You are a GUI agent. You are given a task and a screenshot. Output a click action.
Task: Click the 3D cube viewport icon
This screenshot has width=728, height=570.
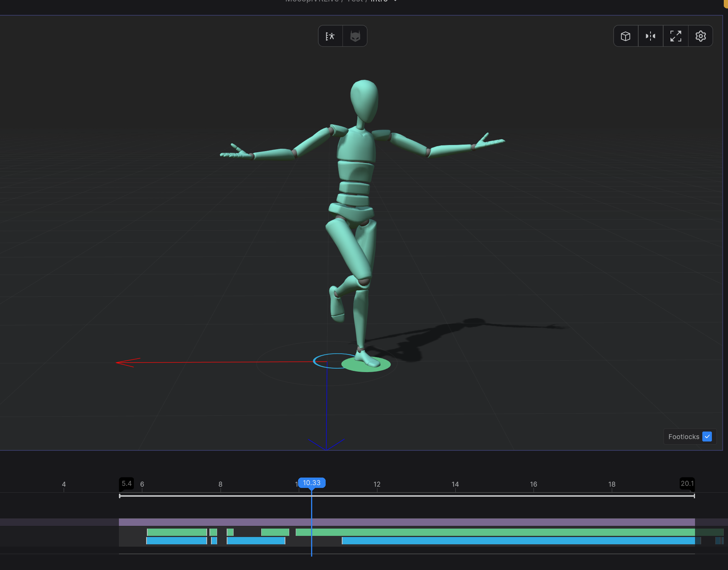[x=626, y=36]
